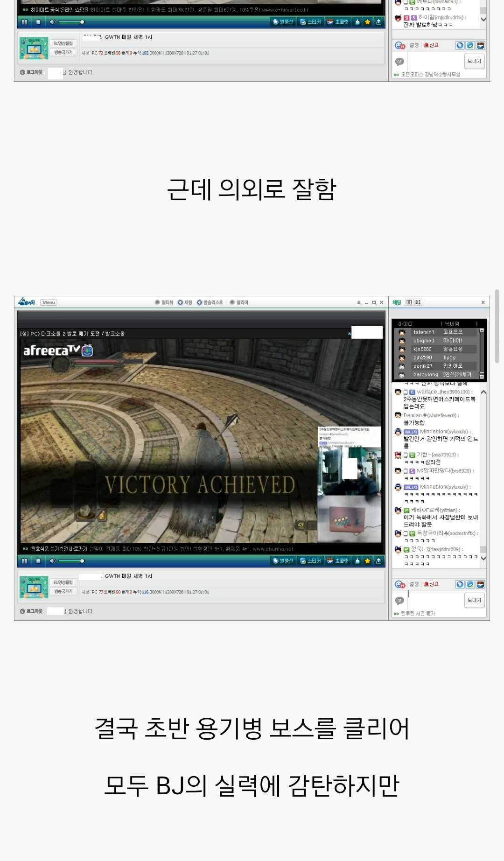504x861 pixels.
Task: Select the 멀티뷰 option
Action: point(164,302)
